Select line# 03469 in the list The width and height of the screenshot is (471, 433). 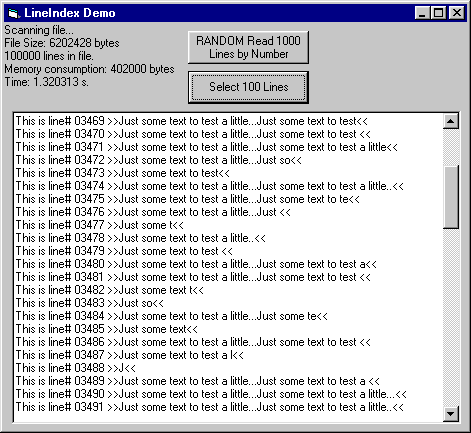click(x=228, y=121)
